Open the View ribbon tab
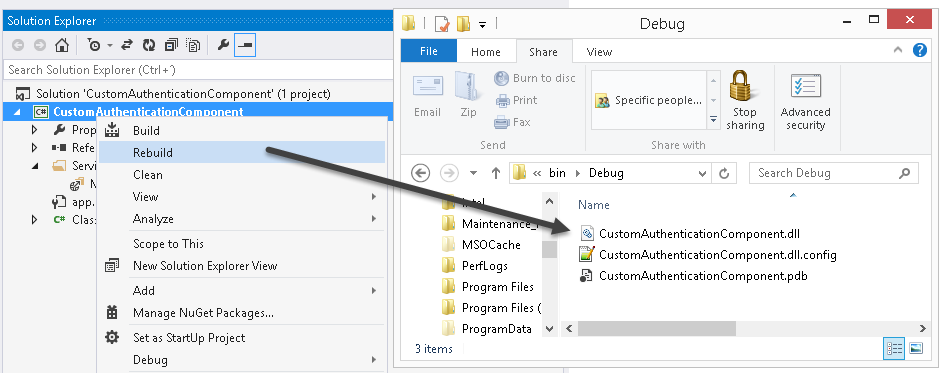 [x=599, y=52]
